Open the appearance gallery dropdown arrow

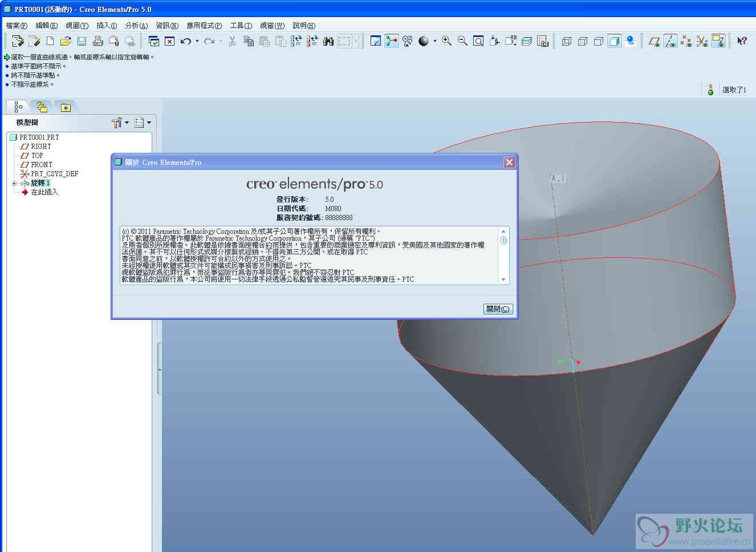[x=434, y=41]
